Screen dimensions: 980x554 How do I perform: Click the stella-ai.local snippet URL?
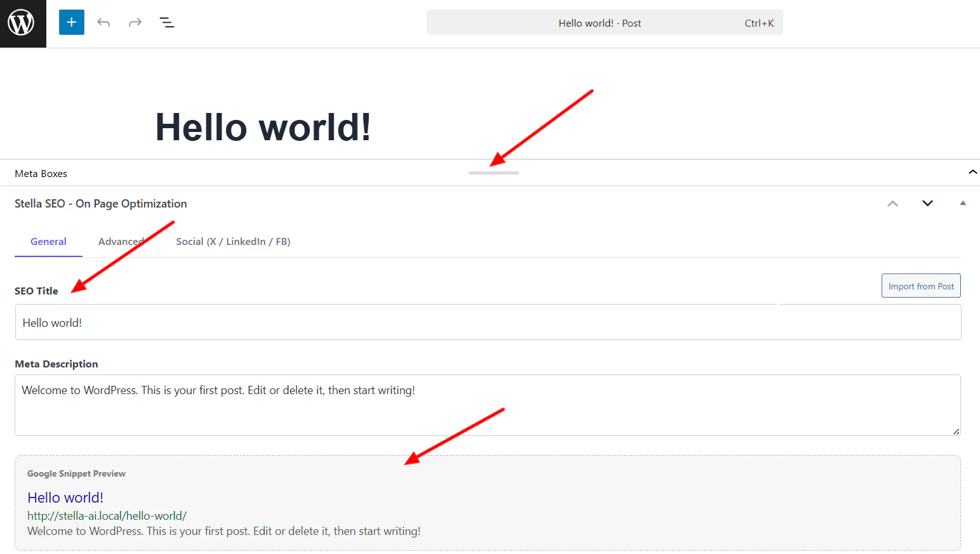[x=107, y=516]
